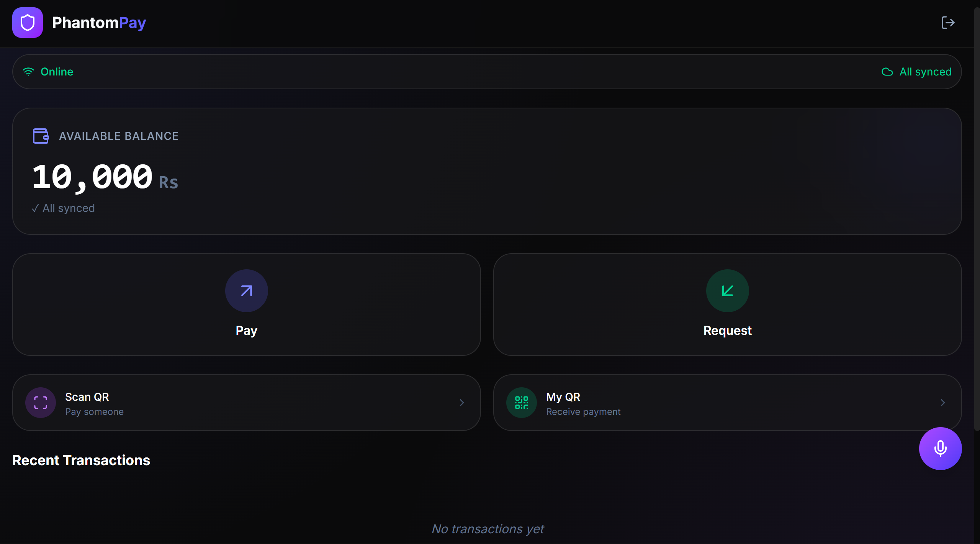Image resolution: width=980 pixels, height=544 pixels.
Task: Select the Request arrow icon
Action: [727, 291]
